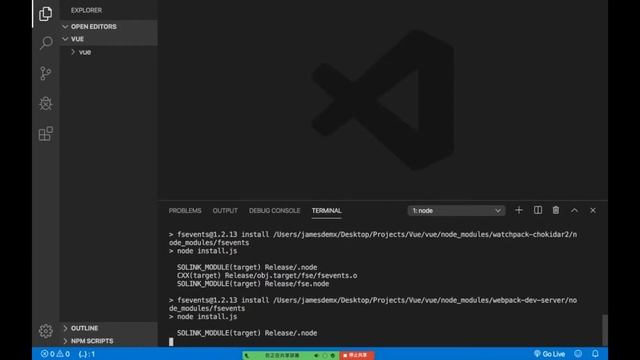
Task: Expand the vue folder in the tree
Action: tap(109, 52)
